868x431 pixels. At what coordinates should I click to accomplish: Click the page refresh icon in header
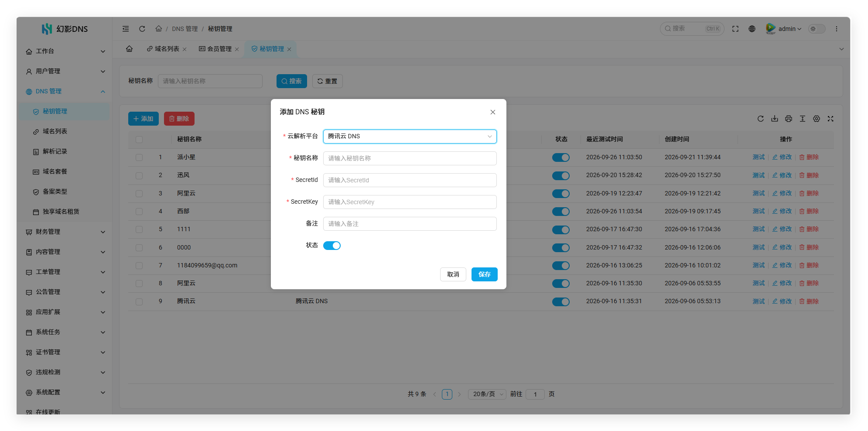pyautogui.click(x=142, y=29)
